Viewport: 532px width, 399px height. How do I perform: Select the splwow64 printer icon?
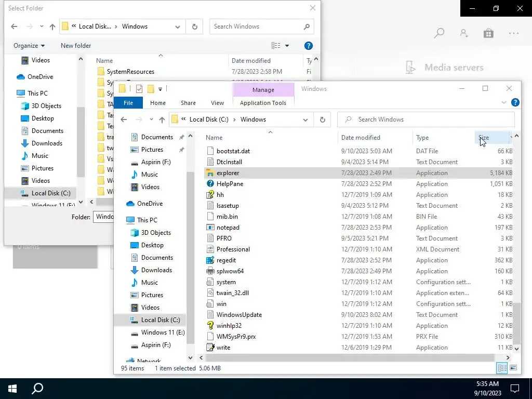pos(210,271)
